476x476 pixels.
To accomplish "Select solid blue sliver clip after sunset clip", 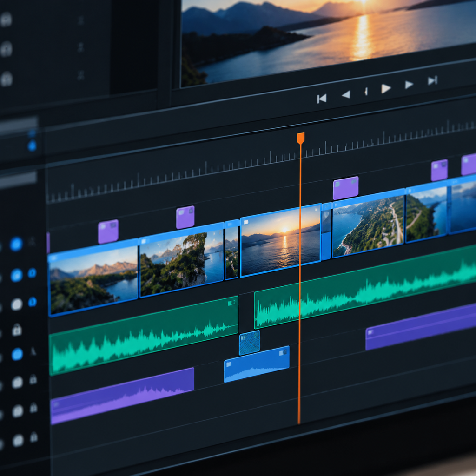I will (326, 231).
